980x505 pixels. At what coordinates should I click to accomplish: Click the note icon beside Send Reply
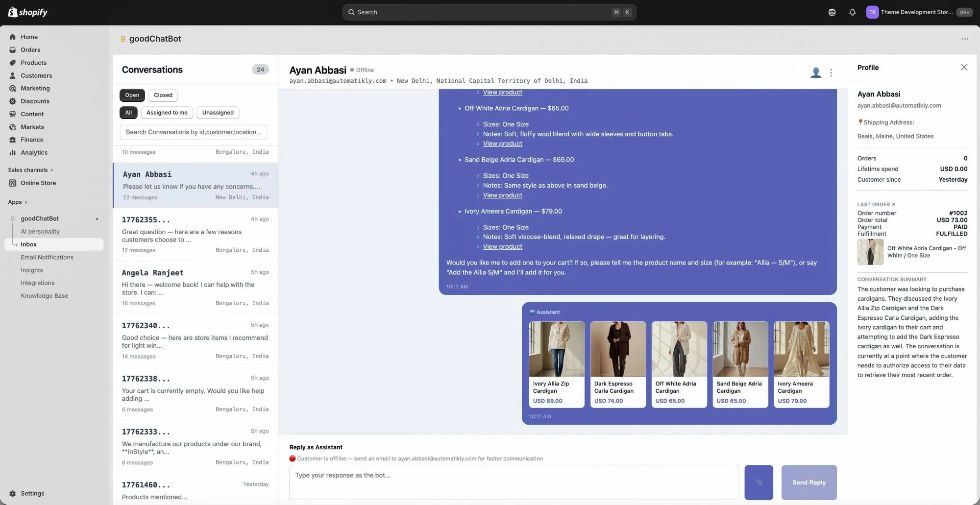759,482
